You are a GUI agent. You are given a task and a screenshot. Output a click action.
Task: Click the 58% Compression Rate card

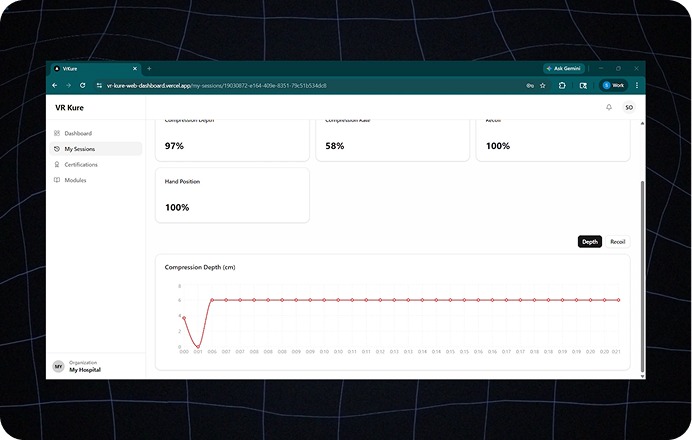[x=393, y=140]
